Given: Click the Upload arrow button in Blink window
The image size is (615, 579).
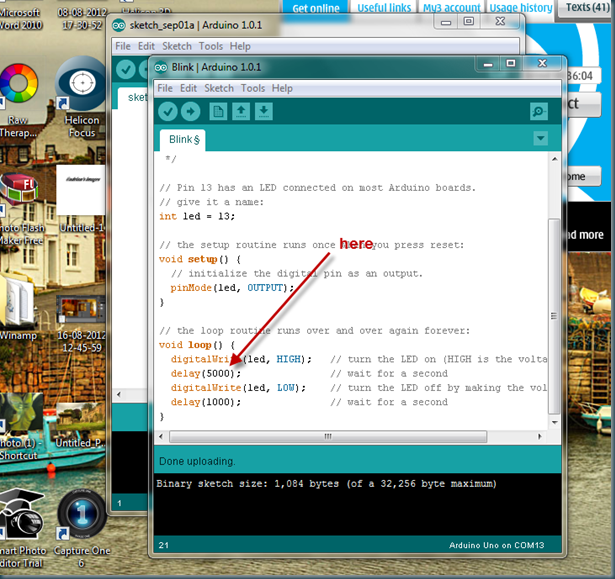Looking at the screenshot, I should coord(191,112).
